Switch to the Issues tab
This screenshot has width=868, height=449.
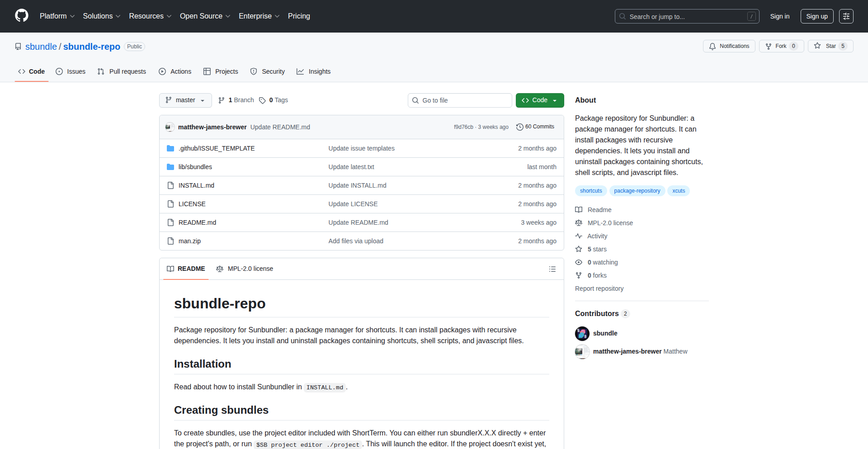[x=71, y=71]
